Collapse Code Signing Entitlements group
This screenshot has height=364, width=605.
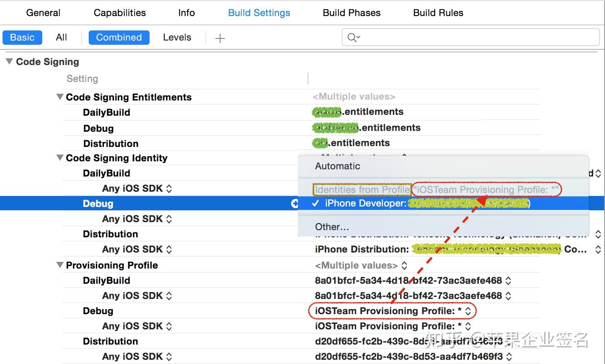pos(60,97)
